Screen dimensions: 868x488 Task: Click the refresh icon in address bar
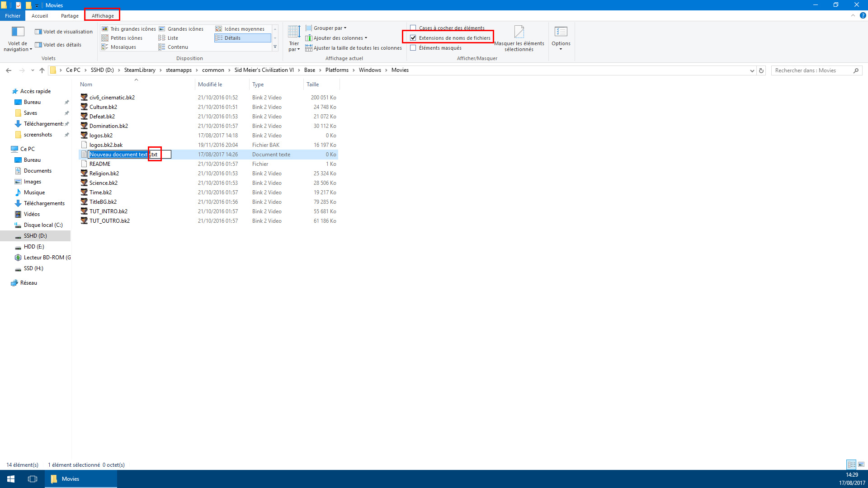pos(761,70)
